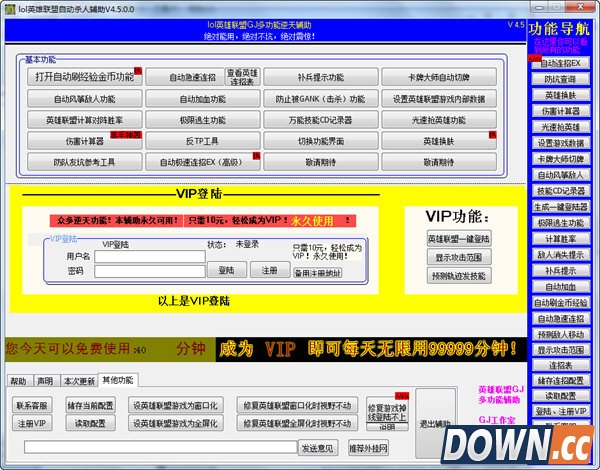
Task: Click 预测敌人移动 in the 功能导航 sidebar
Action: pyautogui.click(x=561, y=334)
